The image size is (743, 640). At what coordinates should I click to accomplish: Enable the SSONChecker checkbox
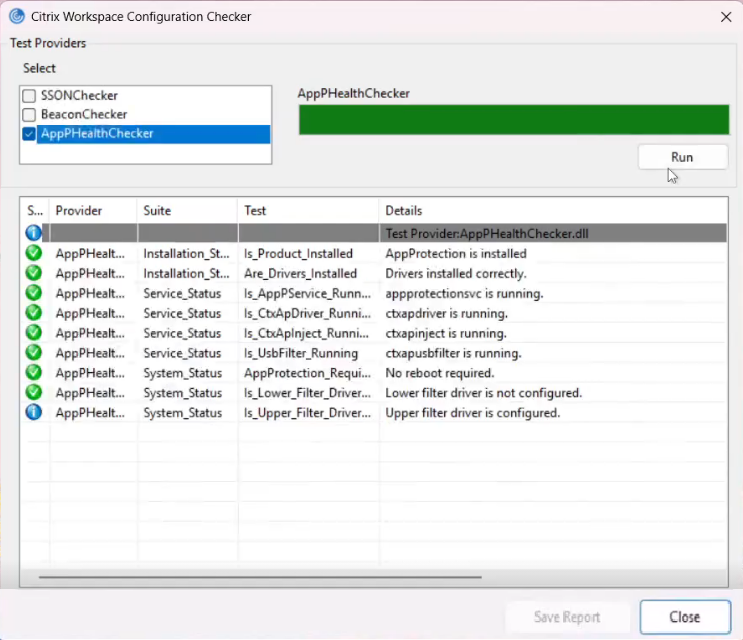click(29, 96)
